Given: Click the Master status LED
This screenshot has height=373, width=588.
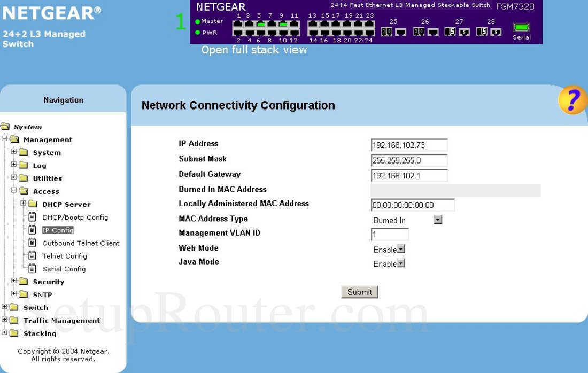Looking at the screenshot, I should pyautogui.click(x=198, y=21).
